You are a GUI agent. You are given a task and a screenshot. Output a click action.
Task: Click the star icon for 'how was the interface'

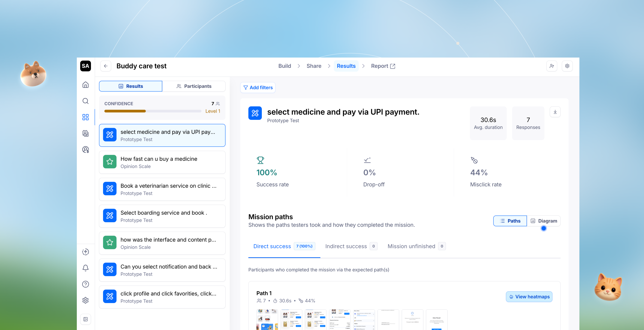click(110, 242)
